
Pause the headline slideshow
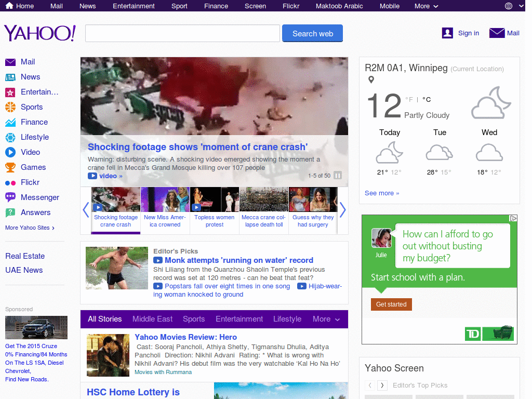pyautogui.click(x=338, y=176)
